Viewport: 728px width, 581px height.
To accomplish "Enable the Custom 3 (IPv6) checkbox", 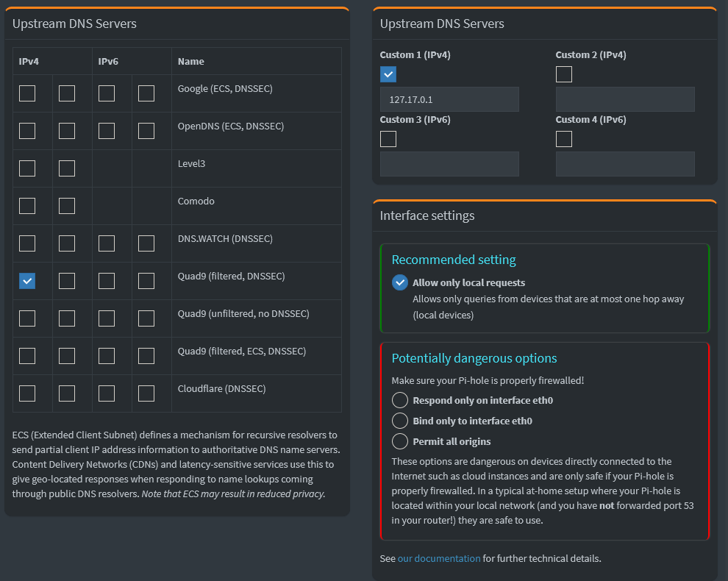I will 388,139.
